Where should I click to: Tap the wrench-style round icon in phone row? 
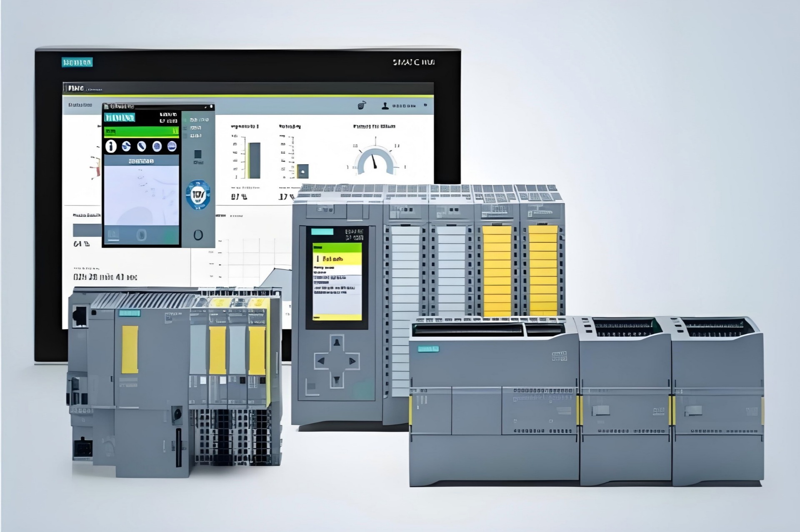(x=142, y=146)
